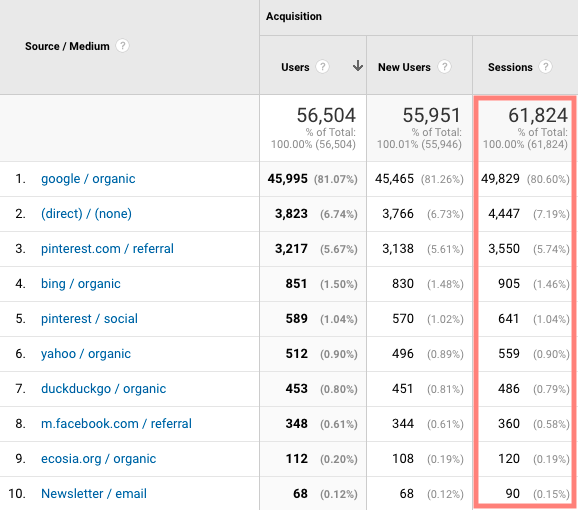Image resolution: width=578 pixels, height=510 pixels.
Task: Open the duckduckgo / organic link
Action: pyautogui.click(x=104, y=389)
